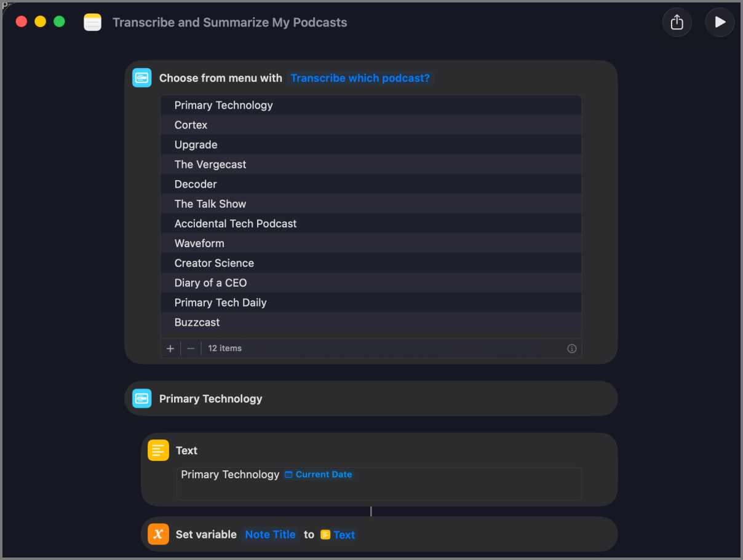
Task: Open the menu action info panel
Action: click(571, 348)
